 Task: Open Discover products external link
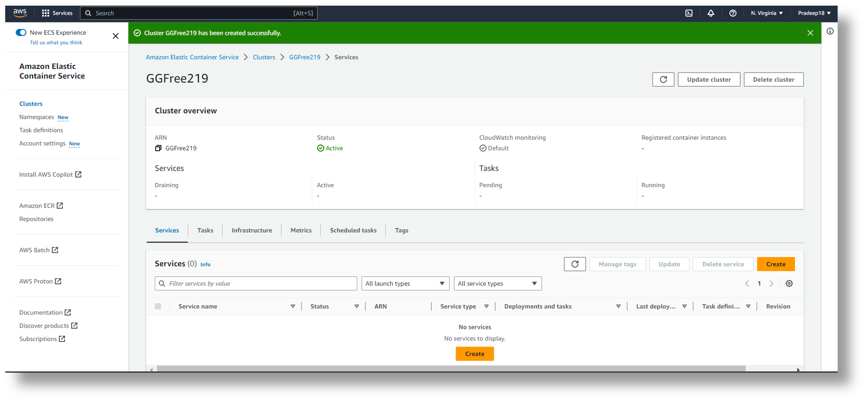coord(49,325)
